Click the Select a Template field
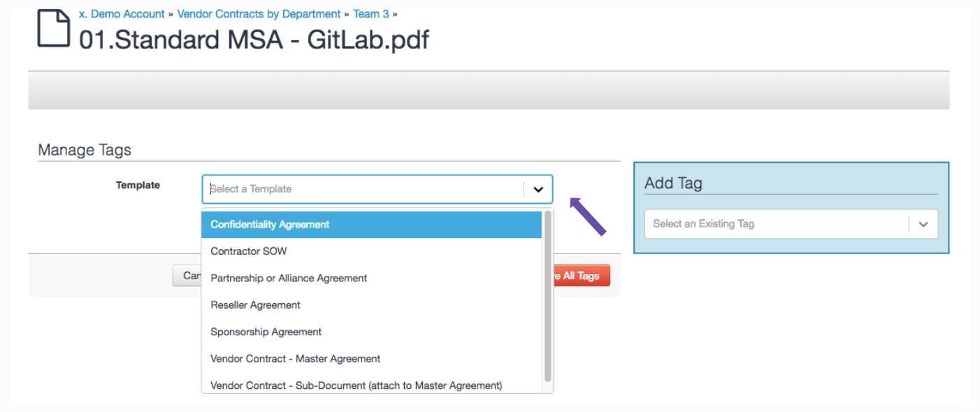This screenshot has width=980, height=412. tap(363, 189)
